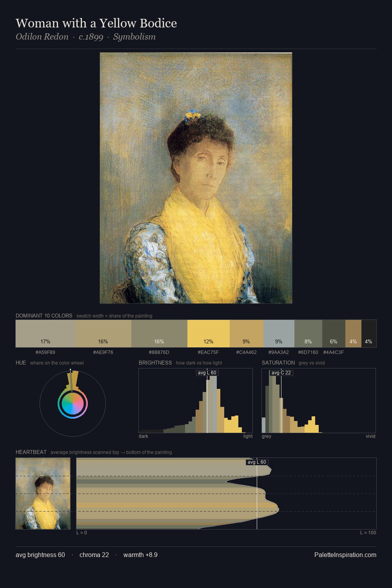
Task: Click the 'SATURATION' section heading
Action: (278, 363)
